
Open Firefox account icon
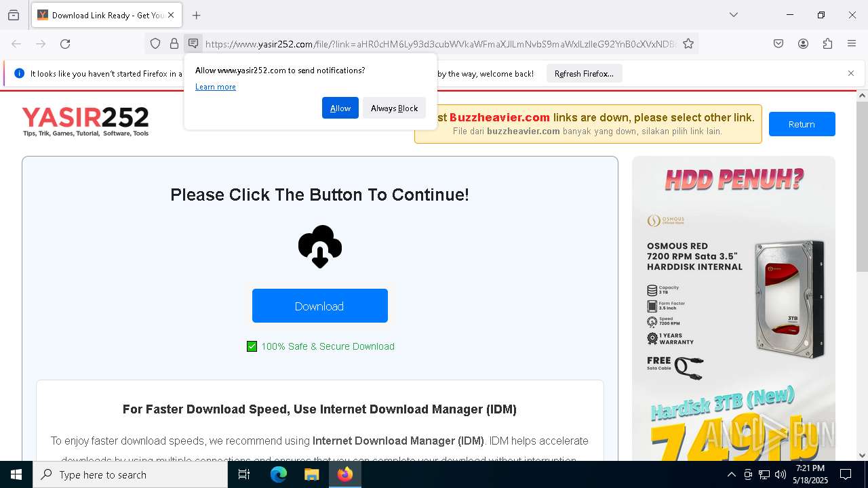803,43
